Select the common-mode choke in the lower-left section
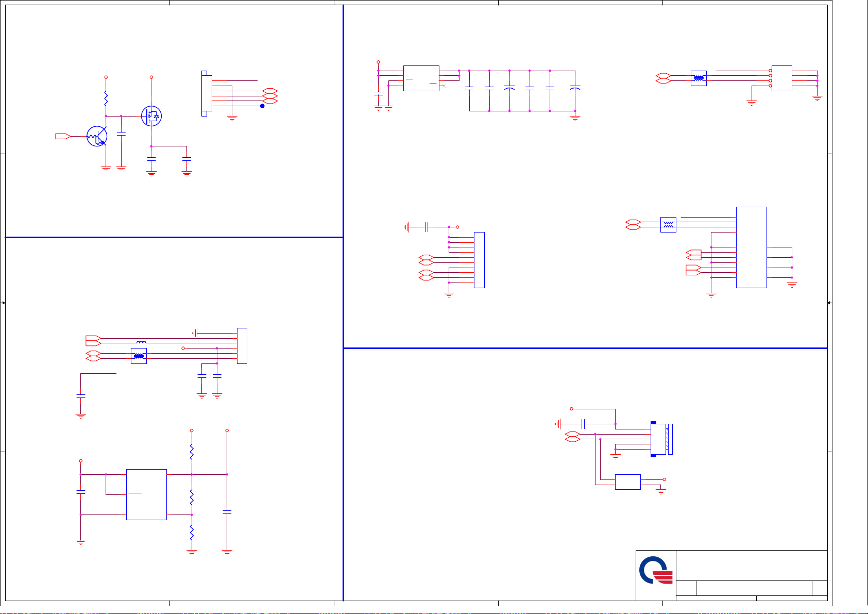 pos(139,356)
